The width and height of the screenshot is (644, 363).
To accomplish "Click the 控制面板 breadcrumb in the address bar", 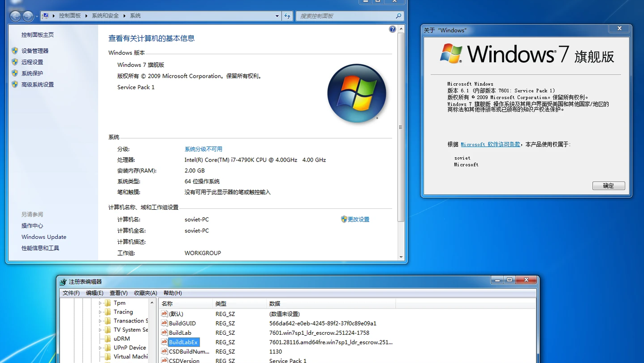I will 70,16.
